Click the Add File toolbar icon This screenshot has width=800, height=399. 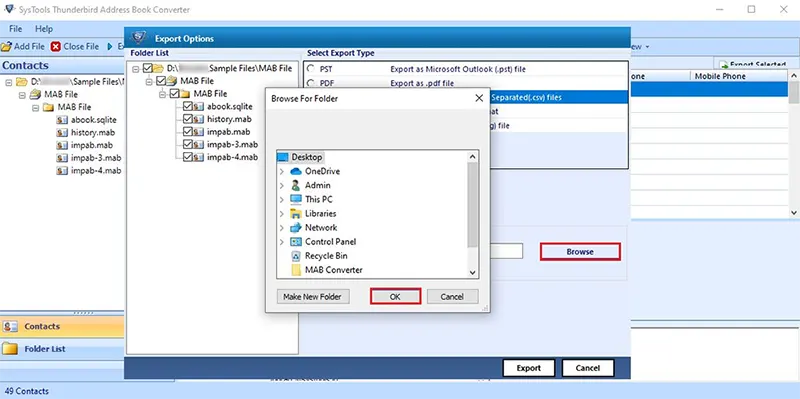tap(6, 46)
